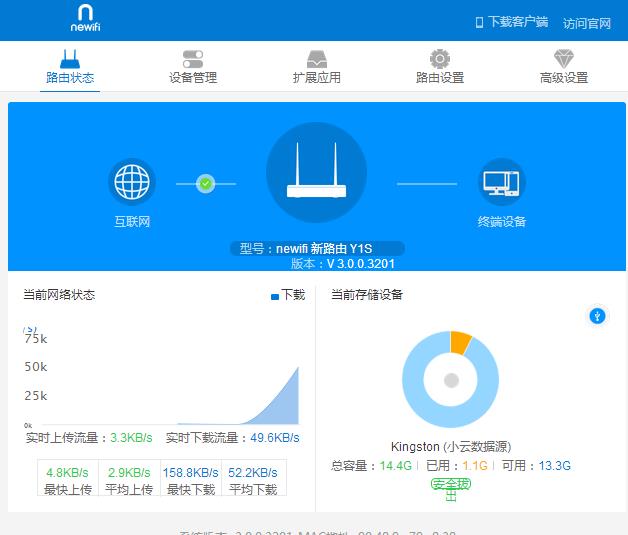This screenshot has height=535, width=628.
Task: Click the 50k axis label
Action: point(36,367)
